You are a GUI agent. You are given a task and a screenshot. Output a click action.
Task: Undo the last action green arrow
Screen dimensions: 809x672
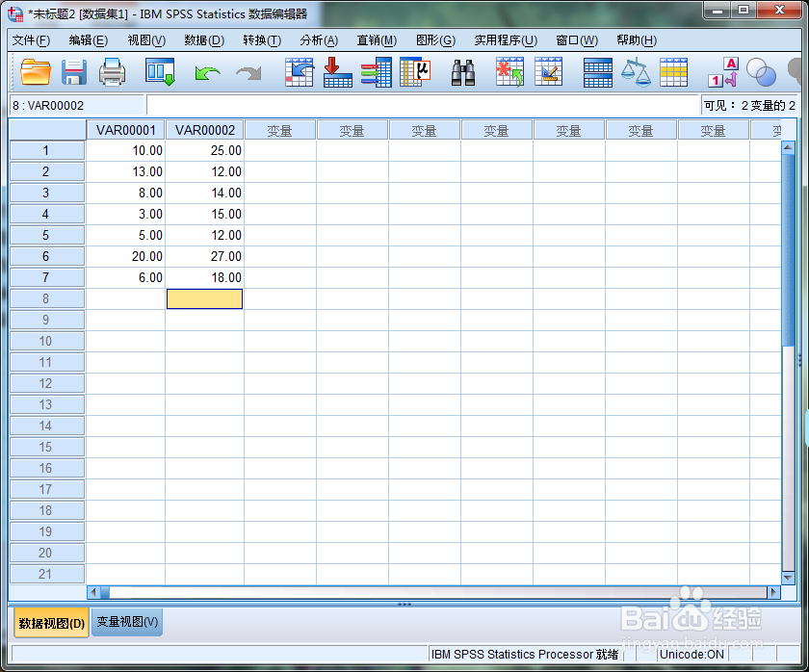pos(207,73)
